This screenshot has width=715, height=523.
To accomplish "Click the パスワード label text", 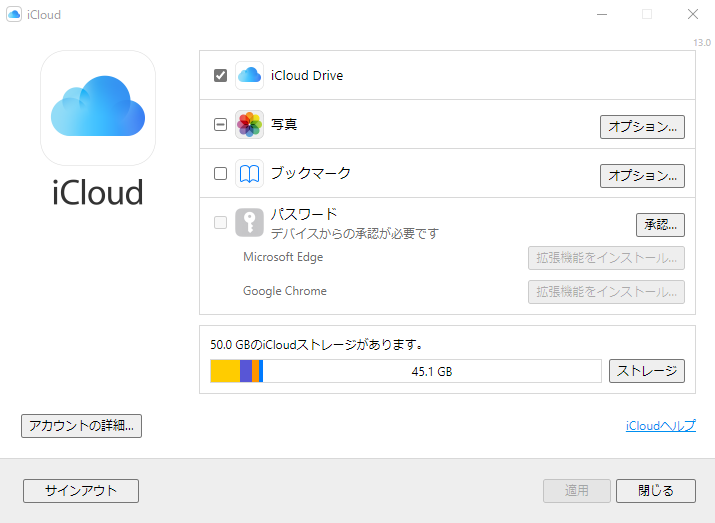I will coord(304,214).
